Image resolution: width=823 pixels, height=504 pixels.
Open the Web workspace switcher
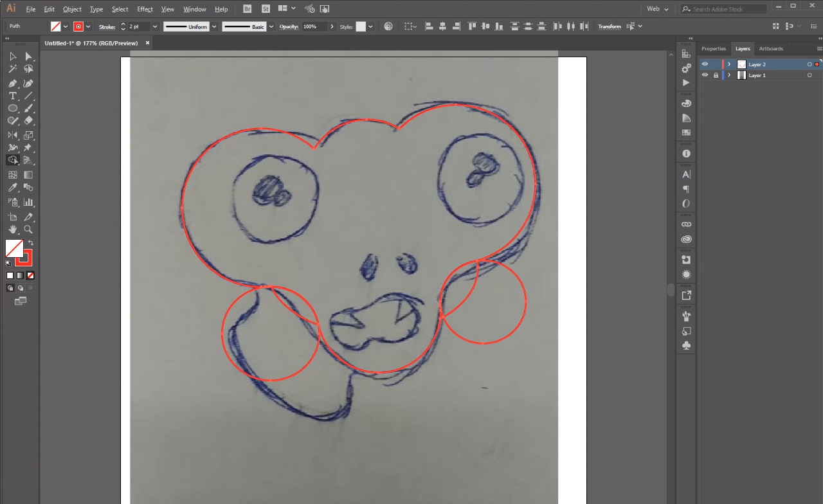[657, 9]
